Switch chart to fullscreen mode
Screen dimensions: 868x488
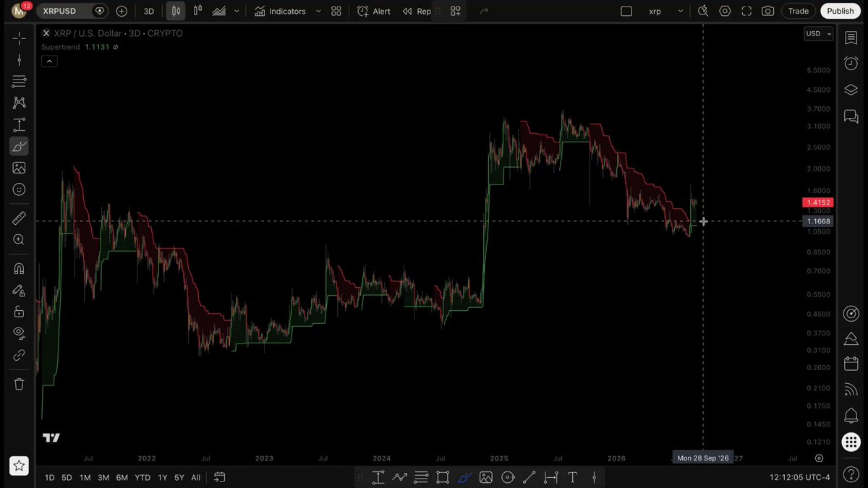tap(746, 11)
